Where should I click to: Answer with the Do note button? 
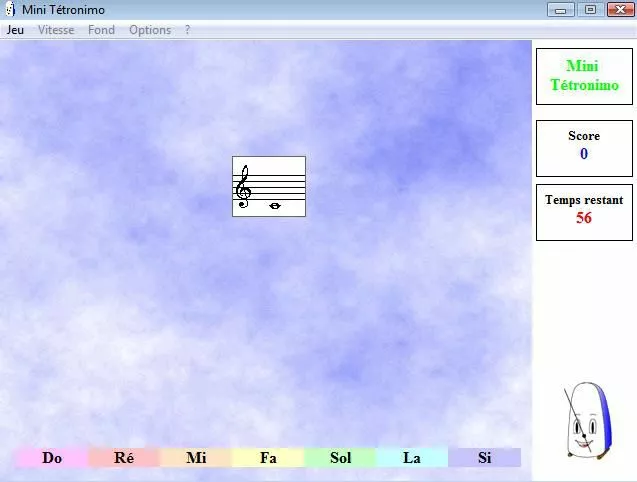click(x=52, y=458)
